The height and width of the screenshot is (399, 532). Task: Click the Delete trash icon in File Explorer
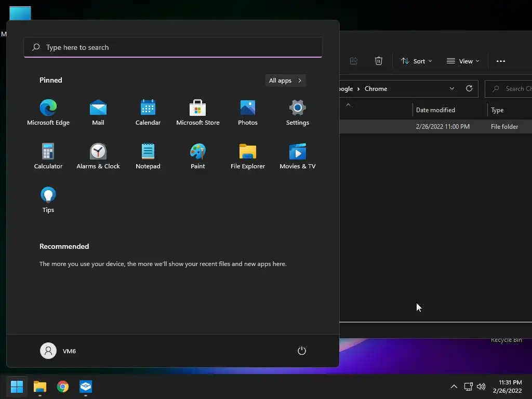tap(379, 61)
